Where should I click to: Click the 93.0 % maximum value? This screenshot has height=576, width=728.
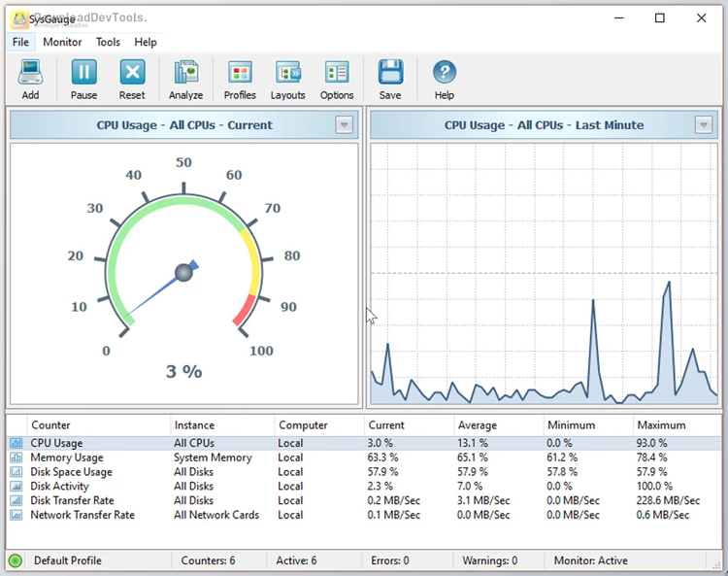point(651,443)
